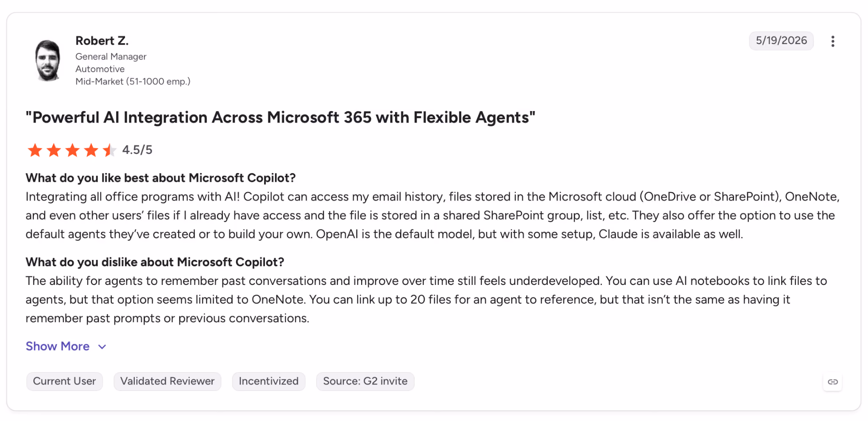Image resolution: width=868 pixels, height=421 pixels.
Task: Click the 4.5/5 rating score
Action: [137, 150]
